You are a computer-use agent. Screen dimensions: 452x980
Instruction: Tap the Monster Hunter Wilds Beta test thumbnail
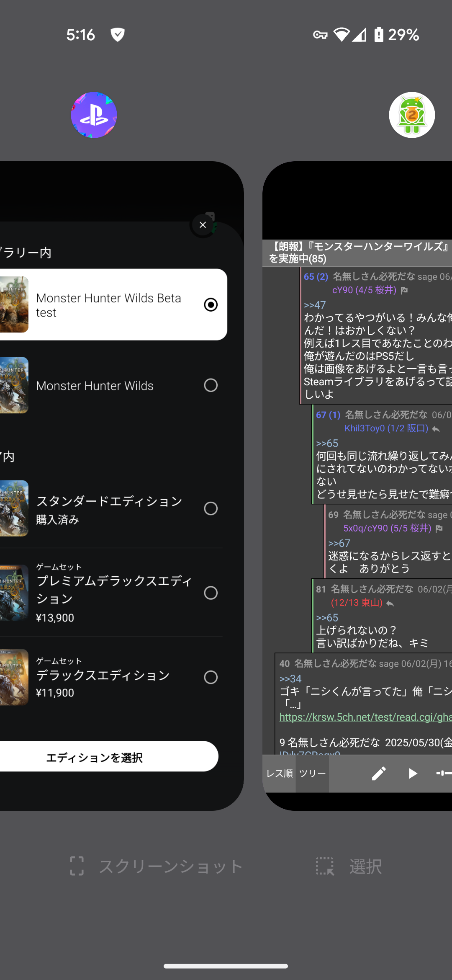click(x=14, y=304)
